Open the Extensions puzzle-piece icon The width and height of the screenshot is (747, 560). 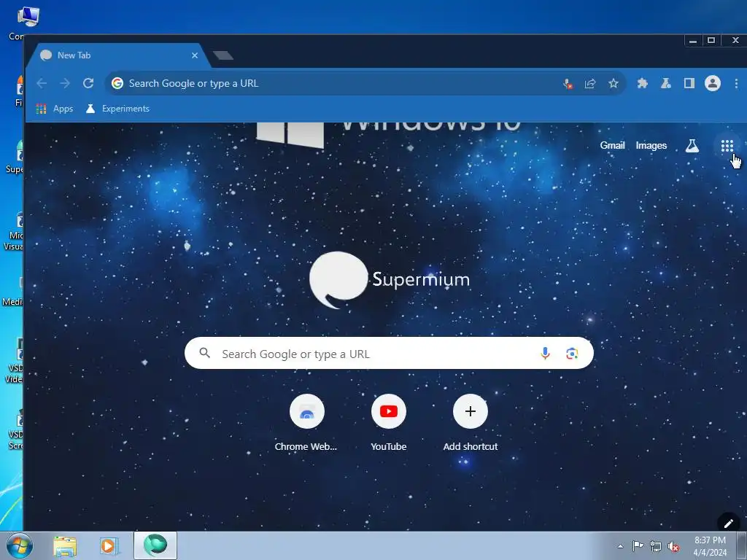pyautogui.click(x=642, y=83)
